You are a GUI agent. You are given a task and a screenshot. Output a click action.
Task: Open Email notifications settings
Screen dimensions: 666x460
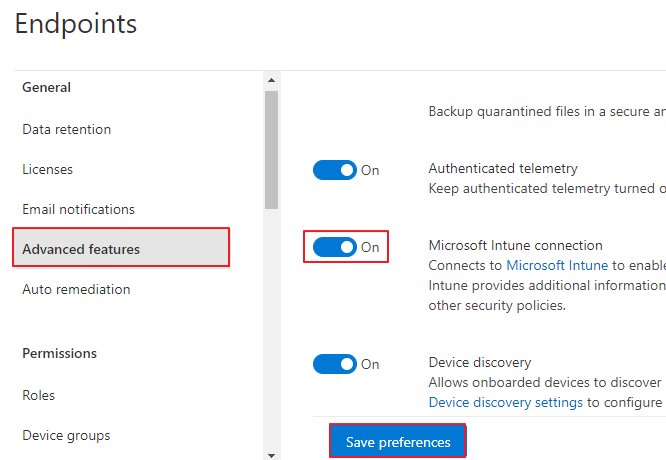[x=79, y=209]
